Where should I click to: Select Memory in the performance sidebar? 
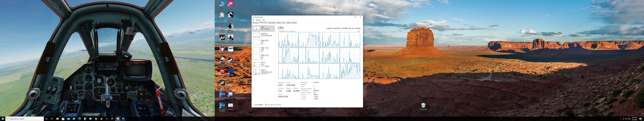[264, 35]
